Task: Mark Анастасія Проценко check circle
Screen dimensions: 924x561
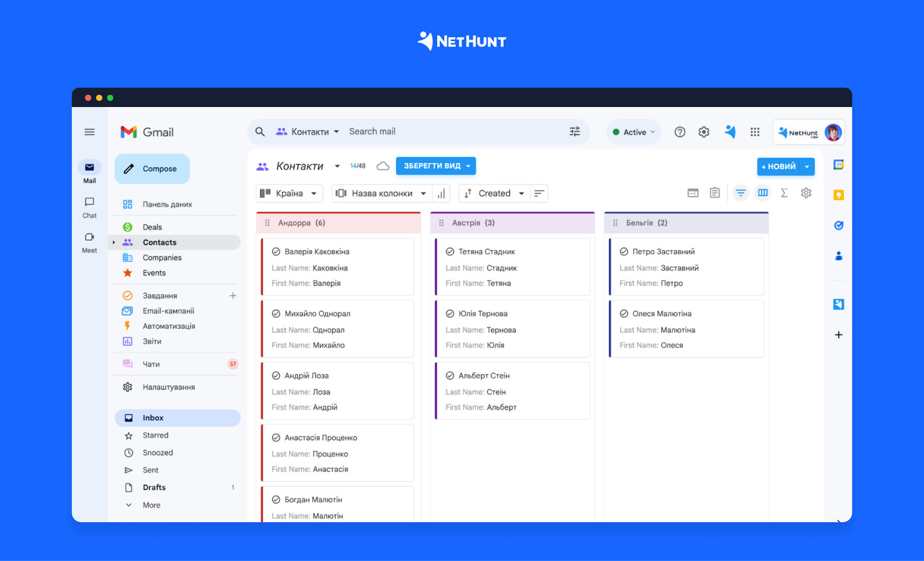Action: (x=276, y=438)
